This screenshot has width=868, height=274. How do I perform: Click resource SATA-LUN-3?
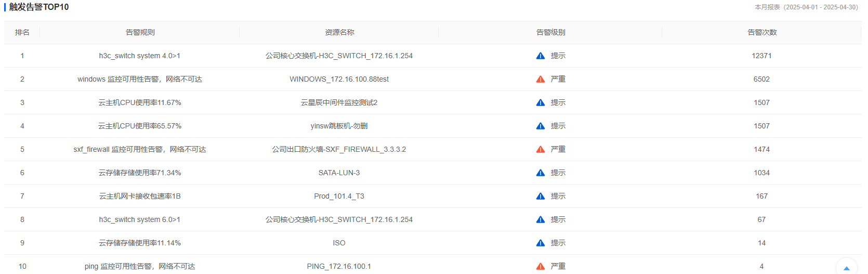[x=339, y=173]
